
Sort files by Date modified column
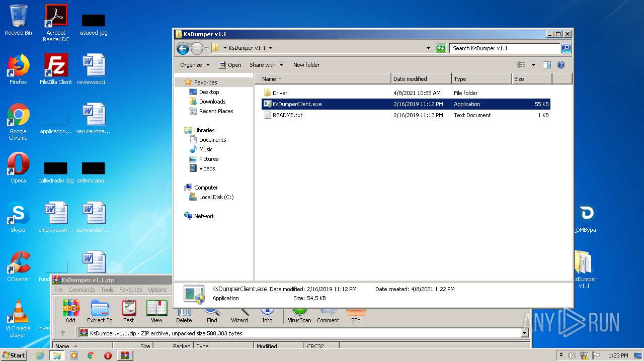(421, 79)
